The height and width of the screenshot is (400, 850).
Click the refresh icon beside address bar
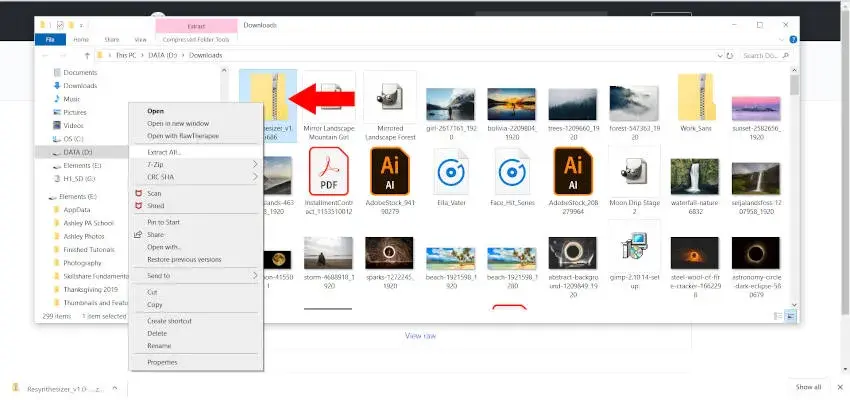[x=730, y=55]
